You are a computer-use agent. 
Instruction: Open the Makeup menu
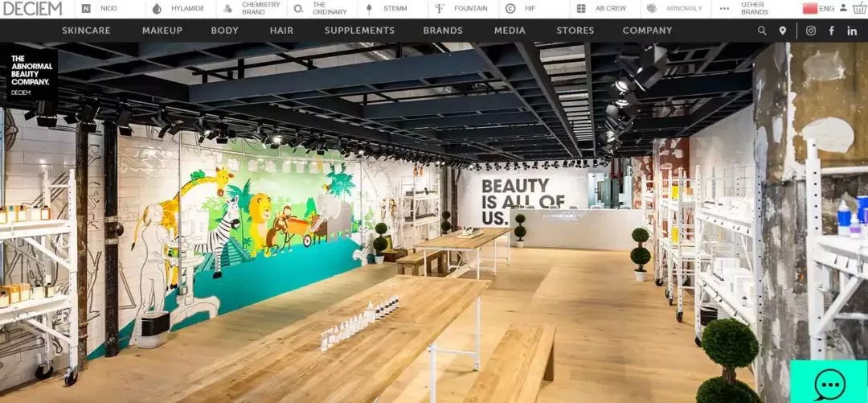[162, 31]
